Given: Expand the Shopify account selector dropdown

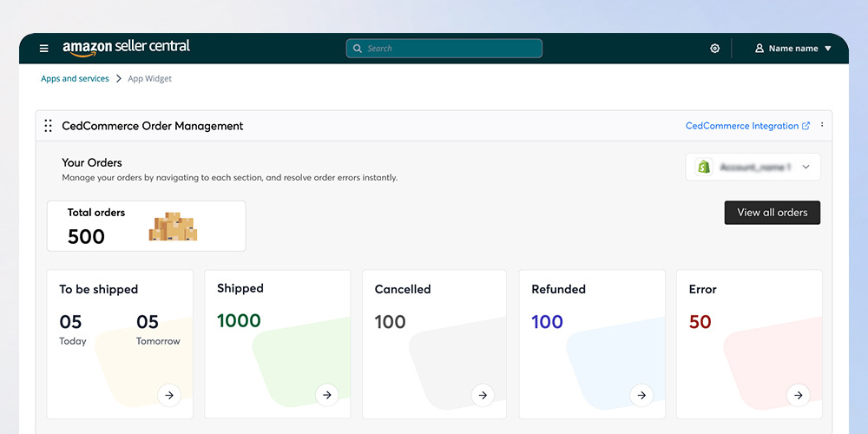Looking at the screenshot, I should point(806,167).
